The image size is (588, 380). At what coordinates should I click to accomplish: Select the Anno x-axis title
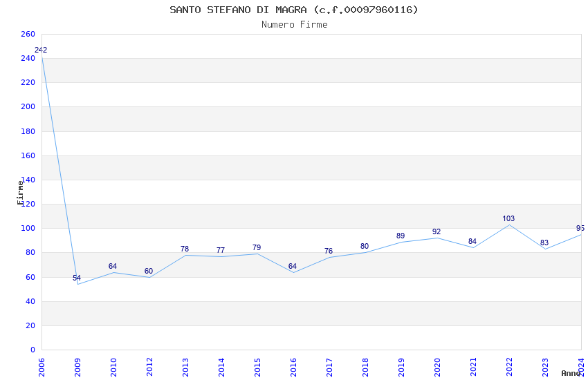pos(571,373)
